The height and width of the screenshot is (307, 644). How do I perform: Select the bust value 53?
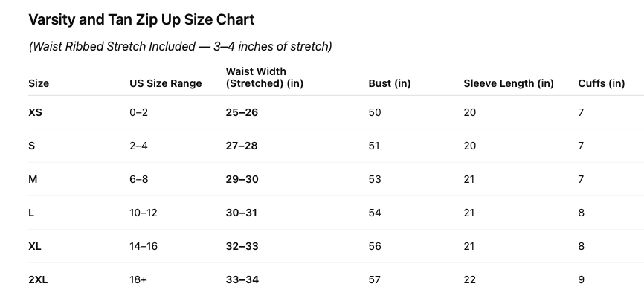click(375, 179)
